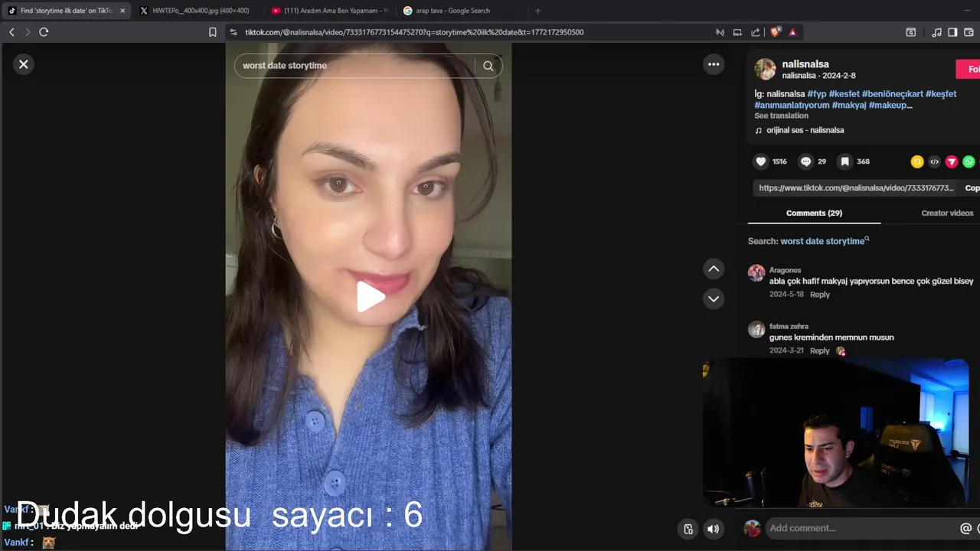Switch to the 'Aradım Ama Ben Yapamam' YouTube tab

[329, 11]
